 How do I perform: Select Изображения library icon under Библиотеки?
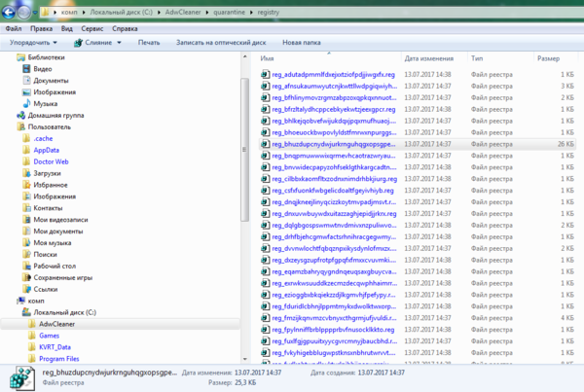click(x=26, y=92)
